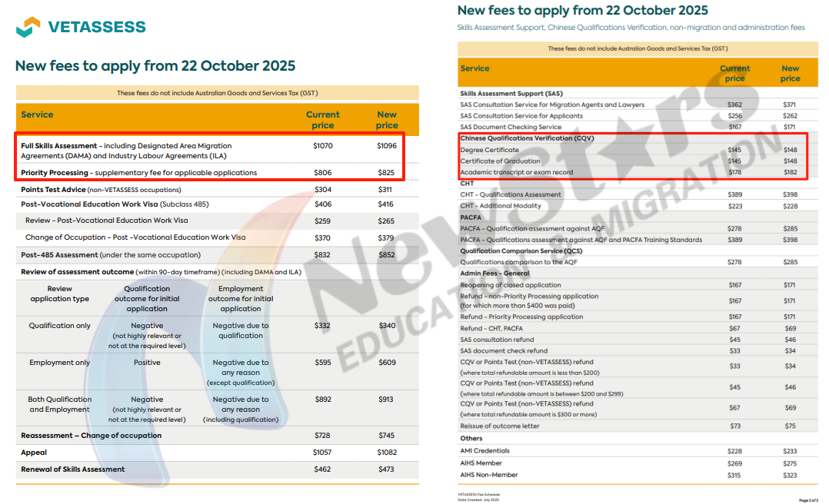Click the $362 current price
This screenshot has width=829, height=504.
[735, 105]
